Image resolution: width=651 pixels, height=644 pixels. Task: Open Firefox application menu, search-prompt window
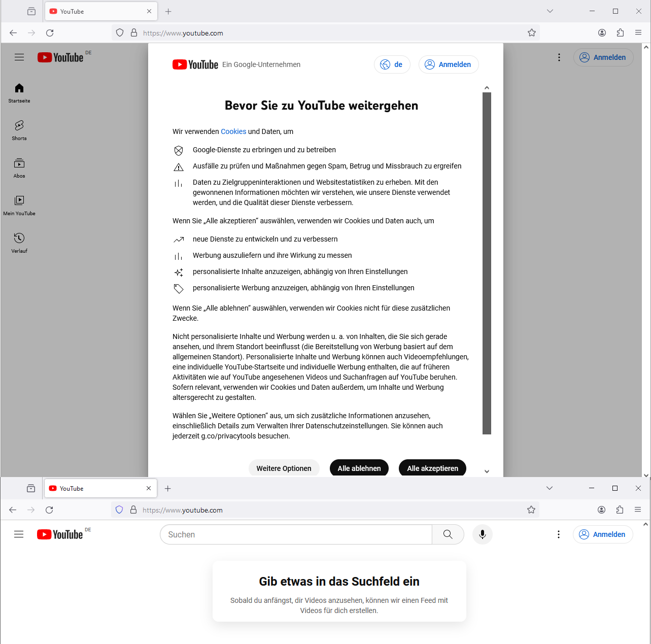(x=638, y=510)
